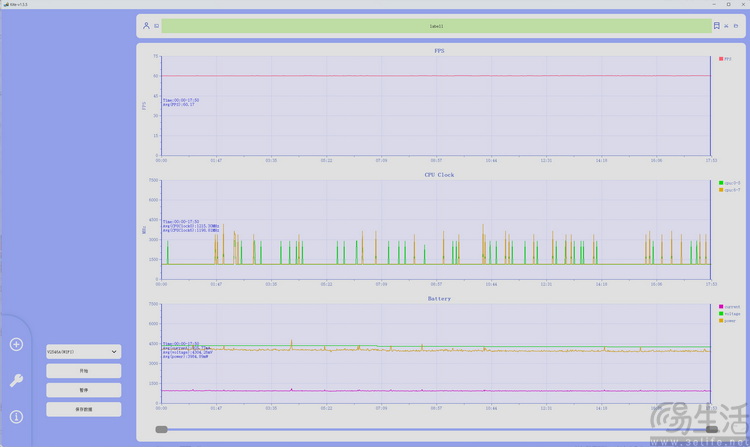This screenshot has height=447, width=750.
Task: Open the V2045A(WIFI) device dropdown
Action: tap(83, 352)
